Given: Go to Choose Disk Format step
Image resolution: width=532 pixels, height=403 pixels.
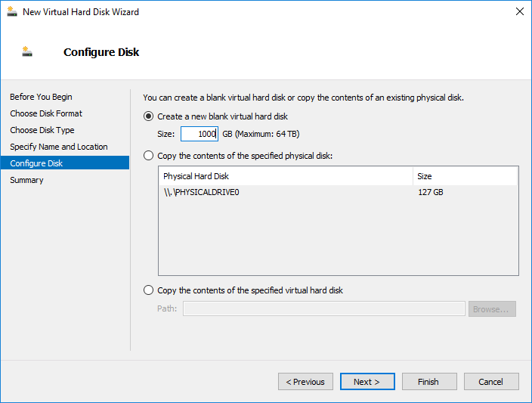Looking at the screenshot, I should pos(46,113).
